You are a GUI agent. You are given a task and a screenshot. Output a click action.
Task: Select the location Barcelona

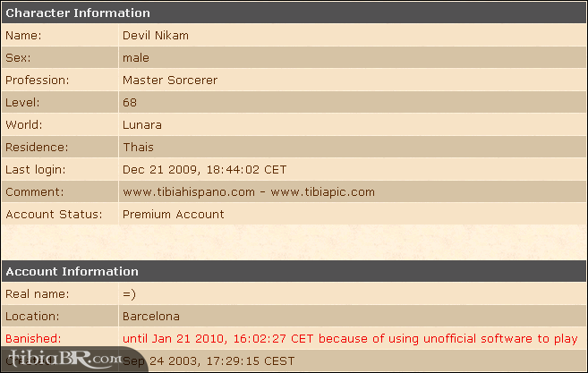150,316
